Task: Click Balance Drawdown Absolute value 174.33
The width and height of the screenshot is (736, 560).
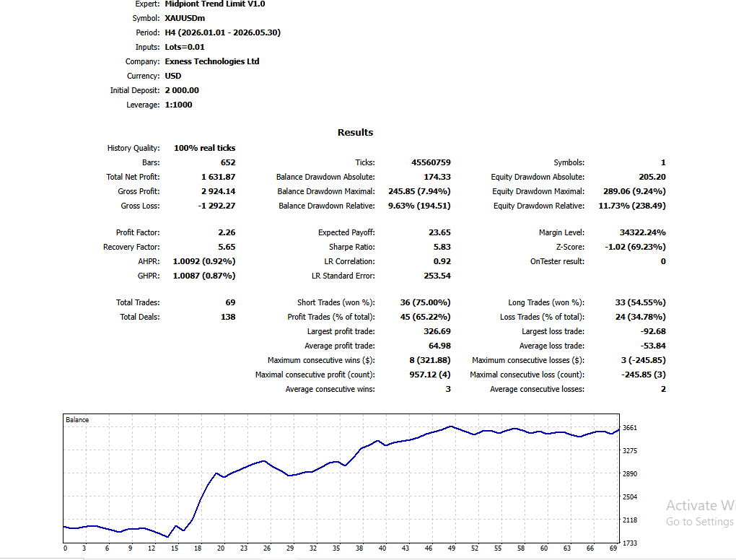Action: coord(437,177)
